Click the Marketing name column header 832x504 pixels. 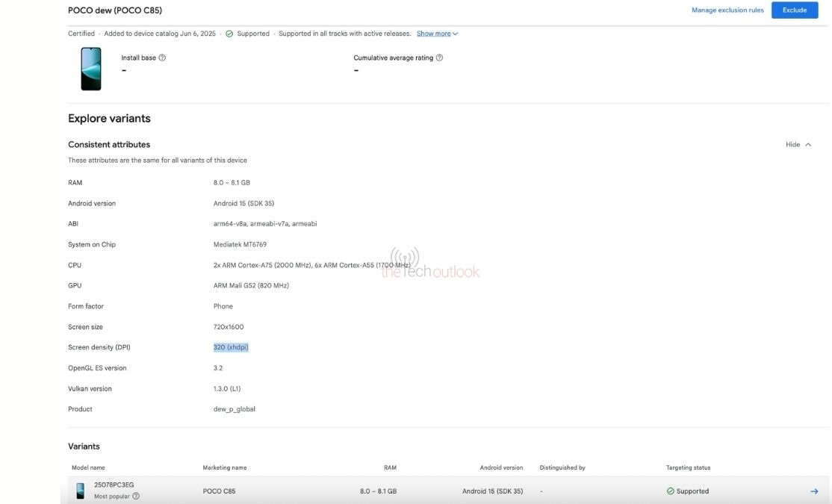pyautogui.click(x=224, y=467)
